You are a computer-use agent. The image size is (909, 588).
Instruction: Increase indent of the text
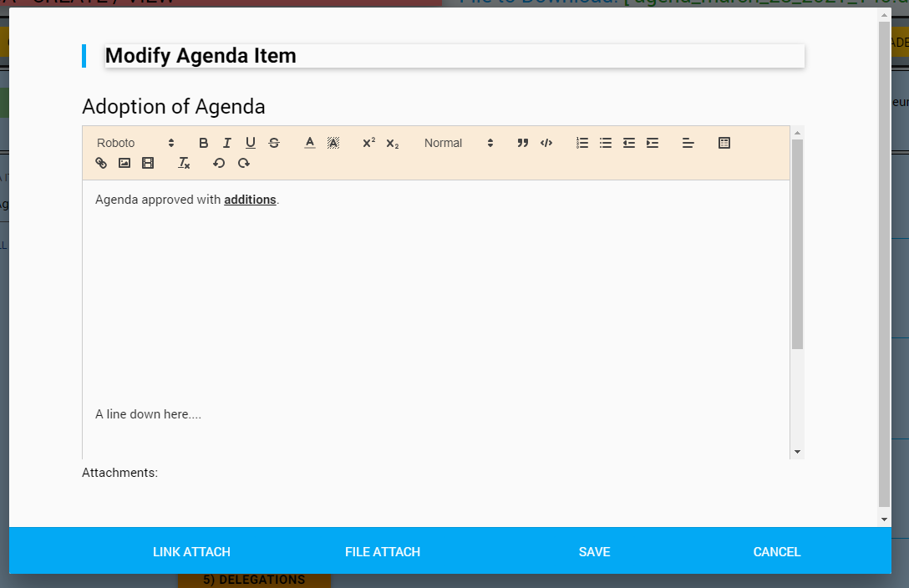pyautogui.click(x=653, y=143)
